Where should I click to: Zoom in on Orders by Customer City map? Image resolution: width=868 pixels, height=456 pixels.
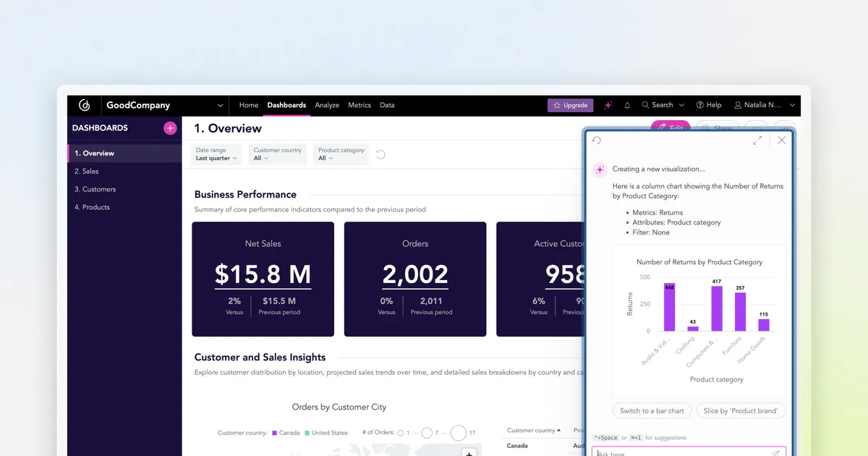[469, 453]
